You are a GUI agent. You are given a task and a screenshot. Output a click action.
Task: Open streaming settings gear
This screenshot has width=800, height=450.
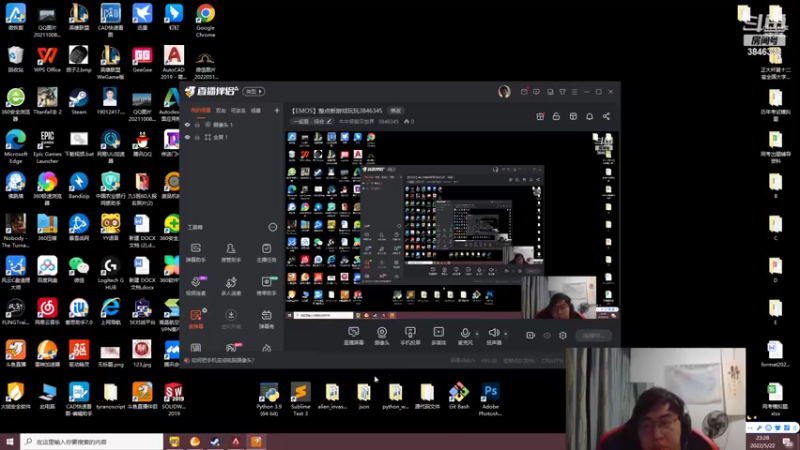(563, 335)
